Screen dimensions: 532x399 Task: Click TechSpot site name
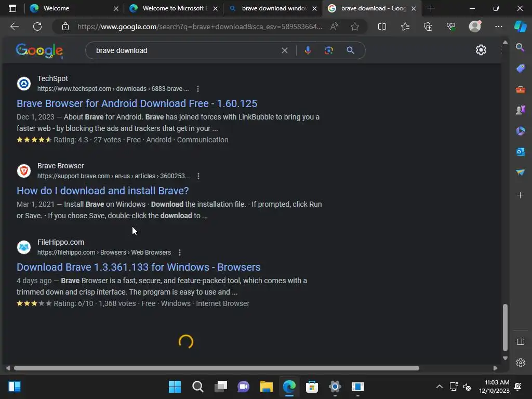pos(52,78)
